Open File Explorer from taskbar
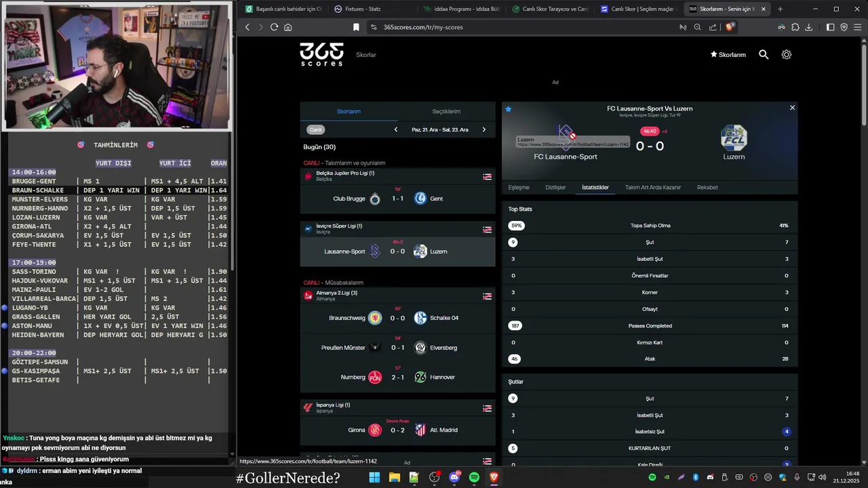The width and height of the screenshot is (868, 488). (x=394, y=477)
